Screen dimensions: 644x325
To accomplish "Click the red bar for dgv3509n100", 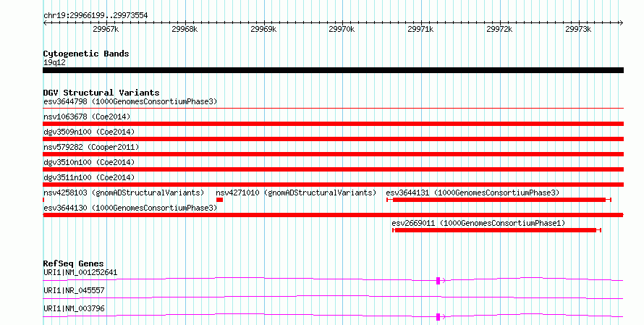I will tap(333, 139).
